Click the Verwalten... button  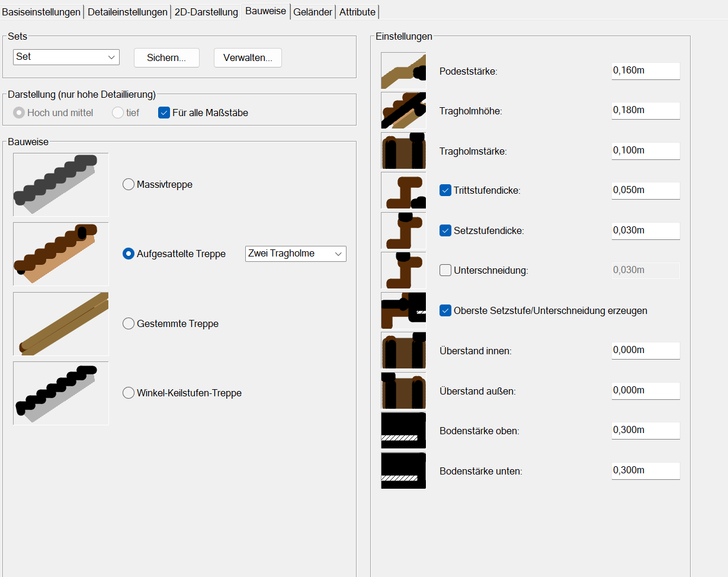click(x=248, y=57)
